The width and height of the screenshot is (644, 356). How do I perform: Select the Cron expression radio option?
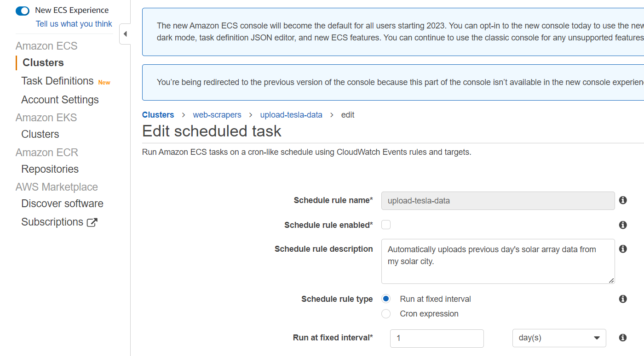[386, 314]
